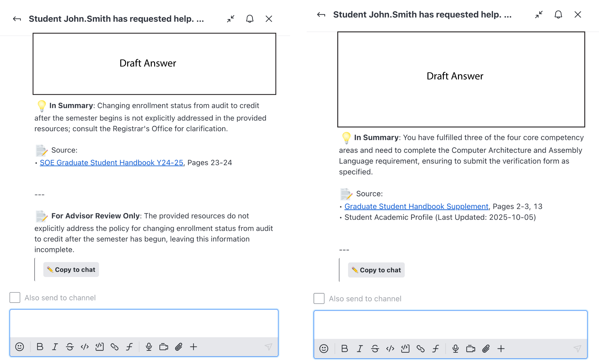Check left 'Also send to channel' box

tap(15, 297)
